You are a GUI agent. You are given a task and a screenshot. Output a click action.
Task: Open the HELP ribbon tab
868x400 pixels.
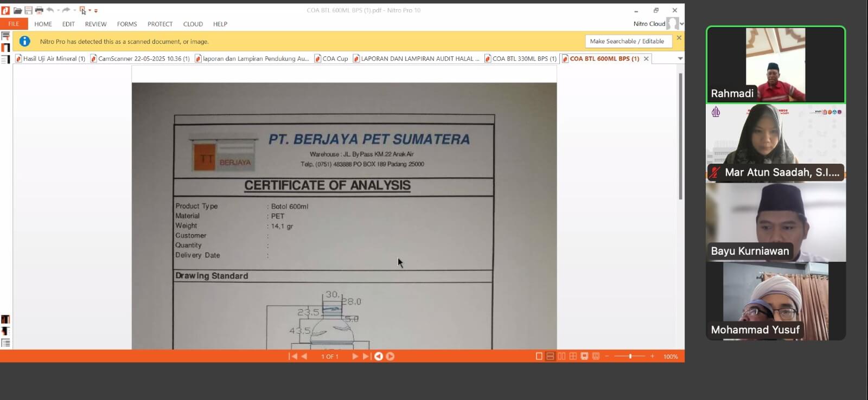[220, 24]
